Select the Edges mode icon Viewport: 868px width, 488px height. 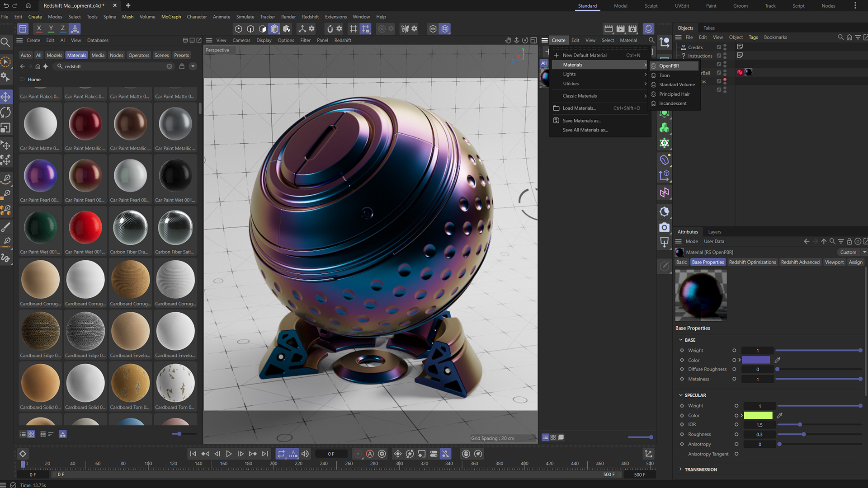(250, 28)
